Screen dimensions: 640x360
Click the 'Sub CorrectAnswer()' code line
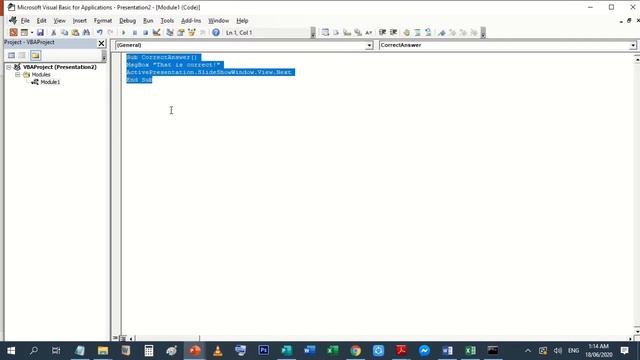[x=162, y=57]
